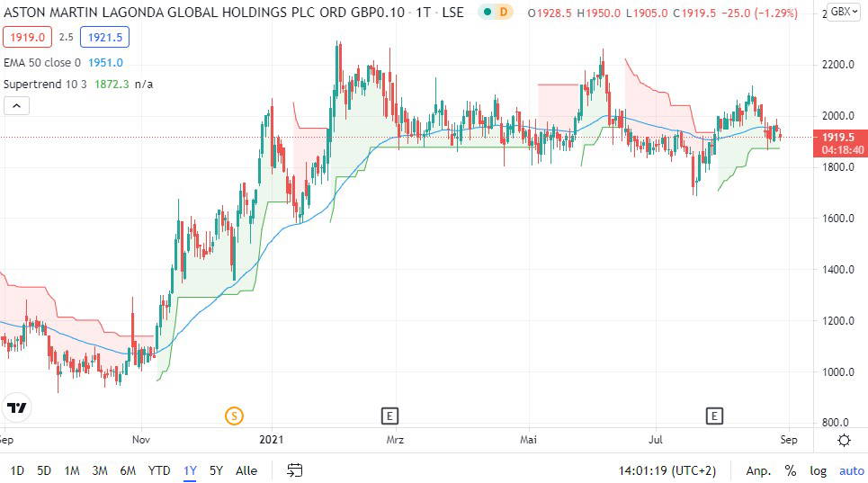The height and width of the screenshot is (483, 868).
Task: Toggle the Anp. adjustment option
Action: (x=758, y=470)
